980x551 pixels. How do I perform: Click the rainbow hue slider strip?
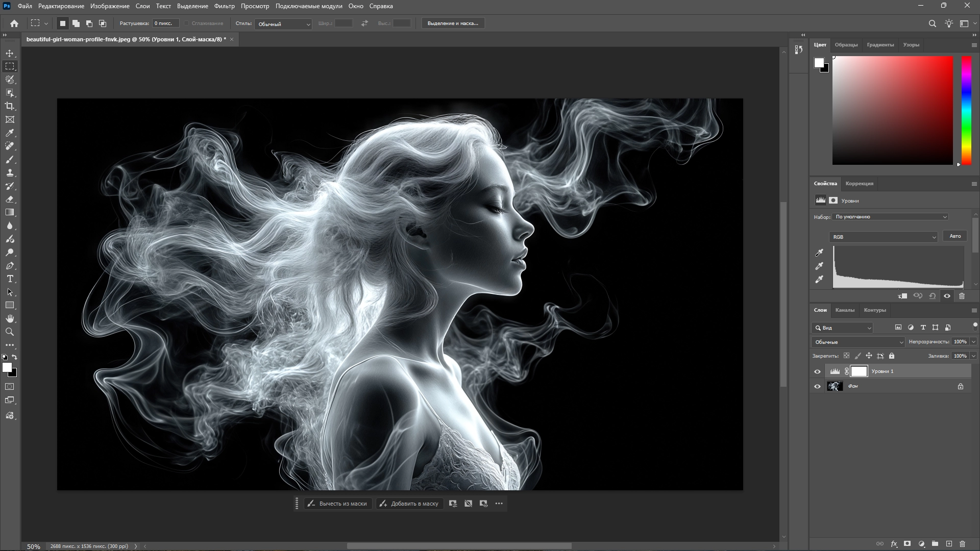coord(966,110)
